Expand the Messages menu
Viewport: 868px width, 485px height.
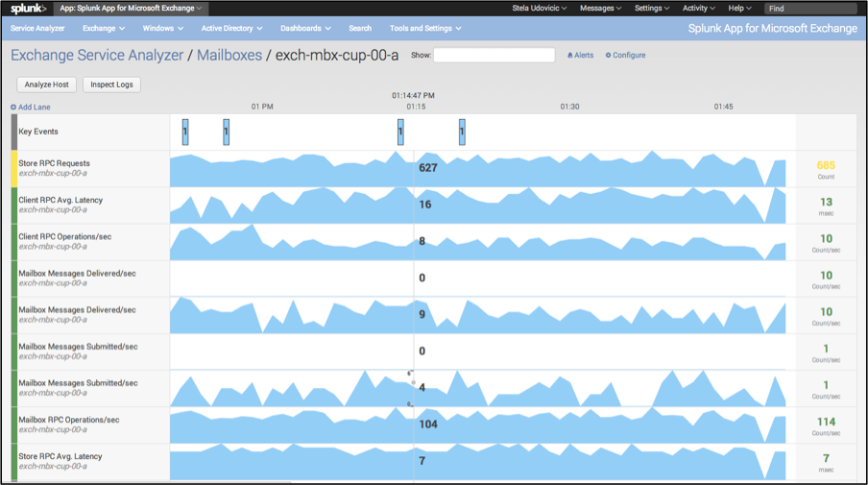point(601,9)
